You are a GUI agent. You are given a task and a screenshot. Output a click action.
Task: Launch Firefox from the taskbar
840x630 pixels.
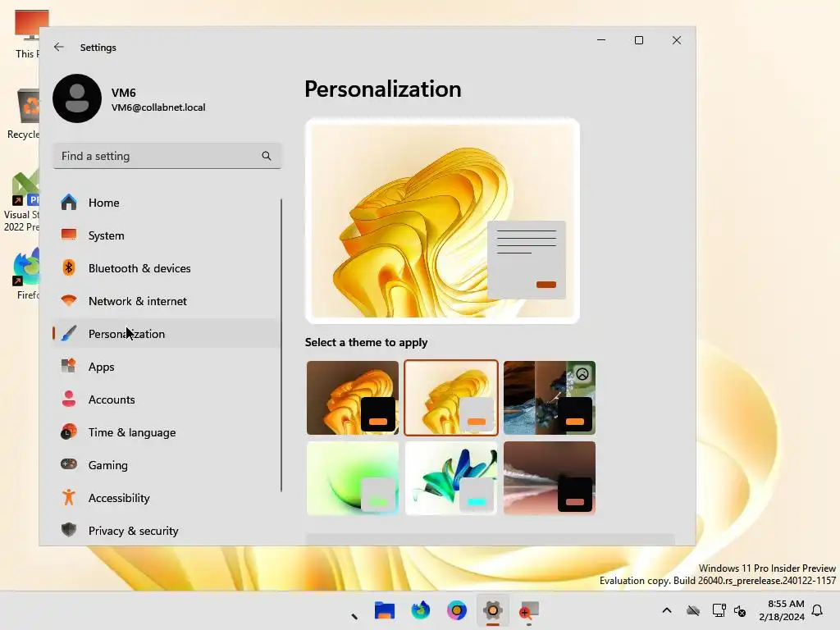(421, 610)
